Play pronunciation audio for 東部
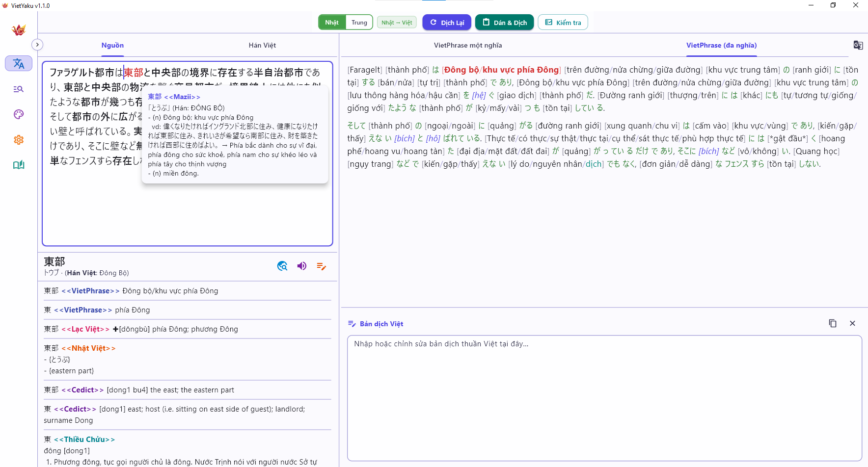The width and height of the screenshot is (868, 467). [x=302, y=266]
